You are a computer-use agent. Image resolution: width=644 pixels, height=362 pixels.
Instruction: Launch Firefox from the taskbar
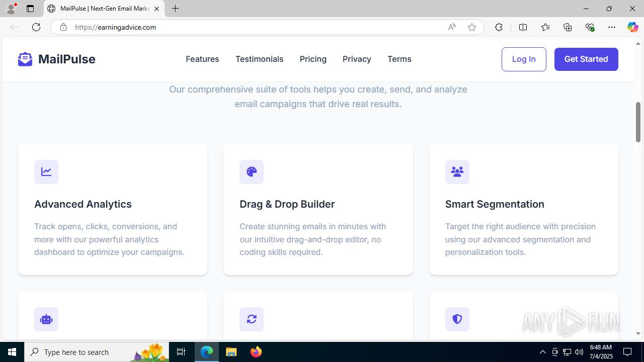(256, 352)
